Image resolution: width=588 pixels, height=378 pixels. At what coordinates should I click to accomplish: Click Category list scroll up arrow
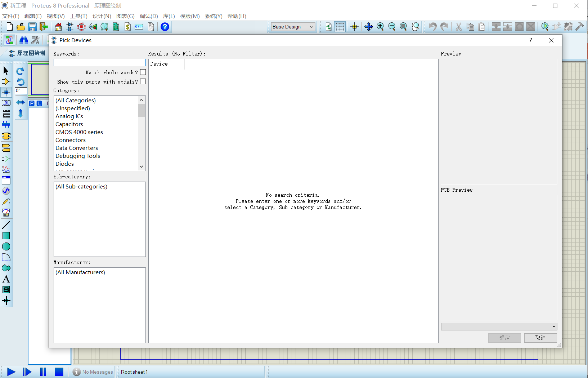coord(141,100)
